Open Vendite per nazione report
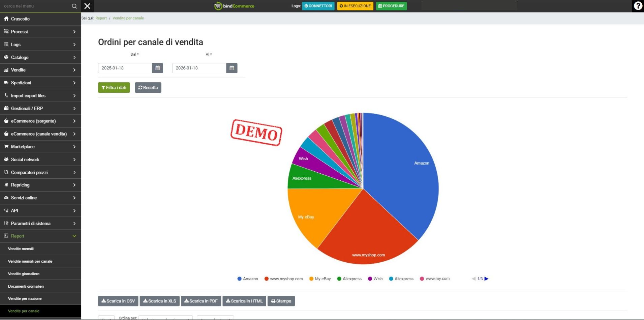644x320 pixels. (25, 298)
